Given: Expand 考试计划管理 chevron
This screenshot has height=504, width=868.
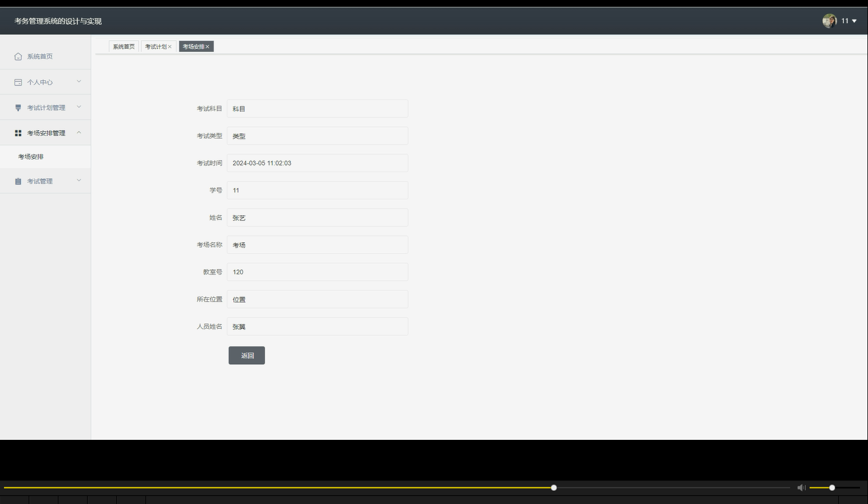Looking at the screenshot, I should 79,107.
